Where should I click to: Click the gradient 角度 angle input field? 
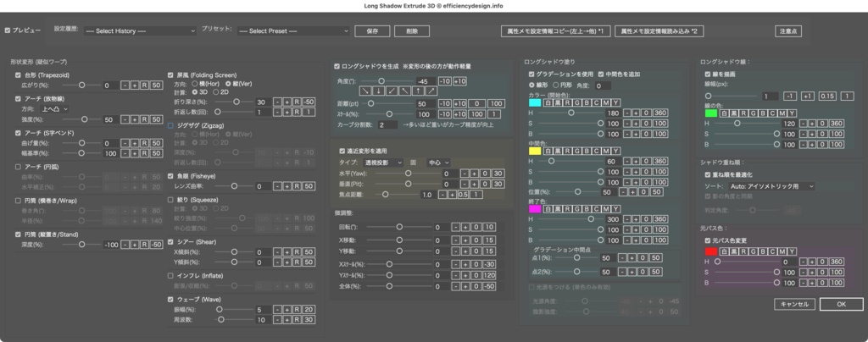tap(603, 85)
